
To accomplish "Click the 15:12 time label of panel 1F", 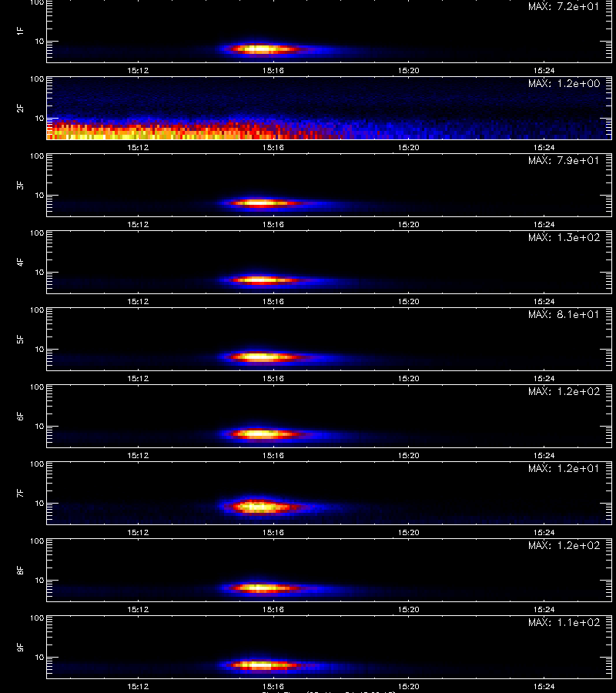I will pyautogui.click(x=138, y=71).
